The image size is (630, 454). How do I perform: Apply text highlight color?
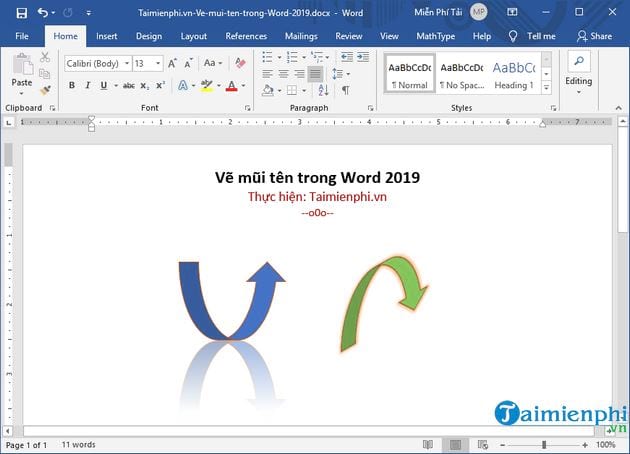click(207, 86)
